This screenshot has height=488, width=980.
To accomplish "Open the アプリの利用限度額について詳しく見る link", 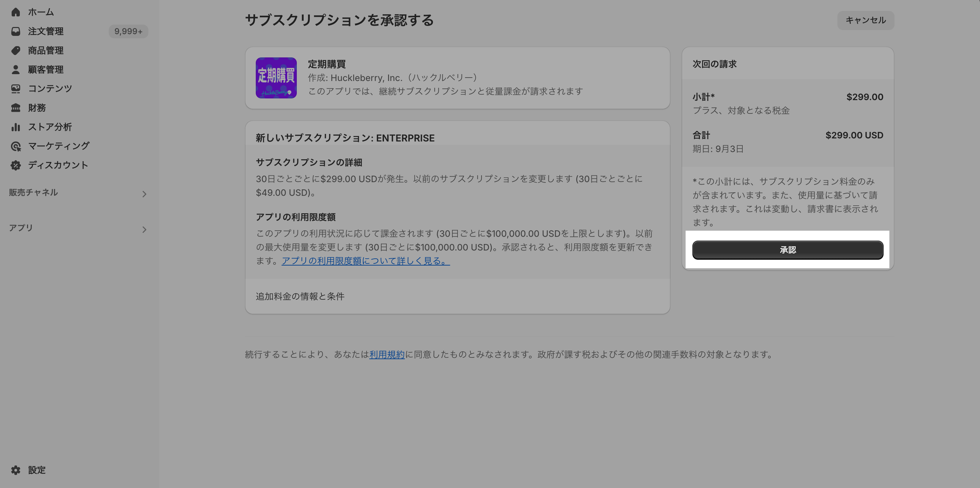I will coord(365,261).
